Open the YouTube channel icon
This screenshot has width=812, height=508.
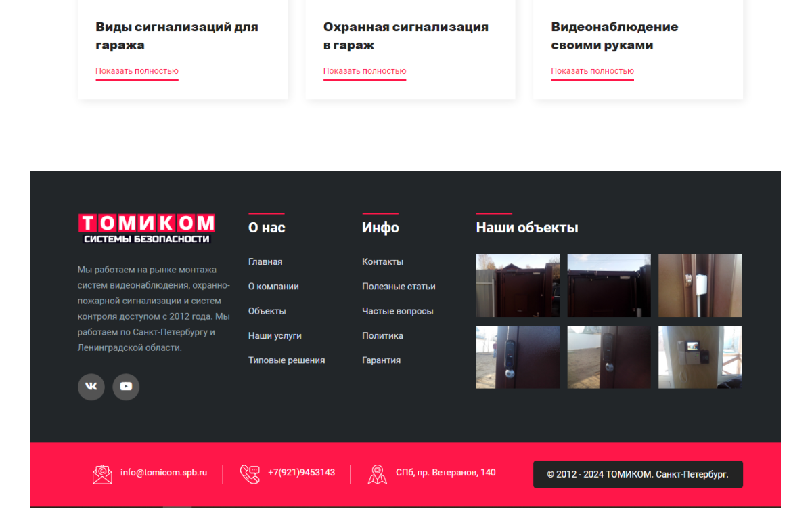(126, 387)
